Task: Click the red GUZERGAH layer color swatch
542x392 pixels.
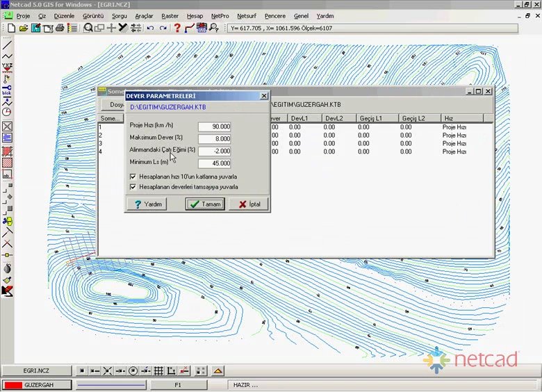Action: (x=13, y=385)
